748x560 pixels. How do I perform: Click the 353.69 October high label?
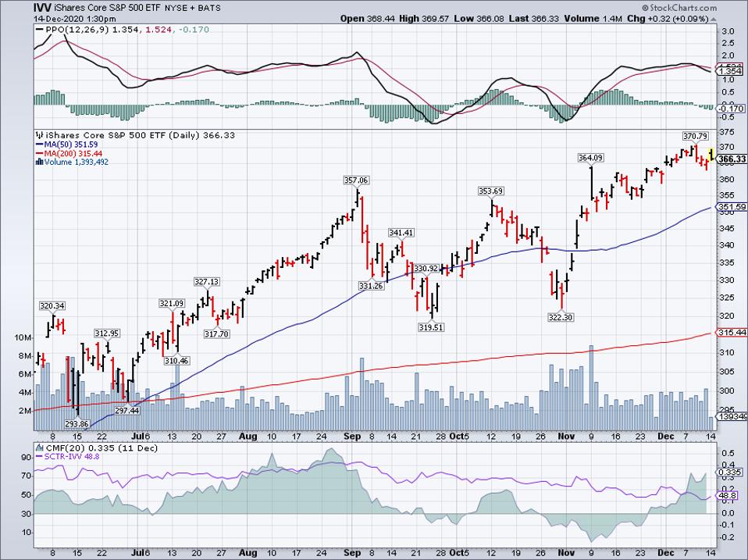pyautogui.click(x=491, y=191)
